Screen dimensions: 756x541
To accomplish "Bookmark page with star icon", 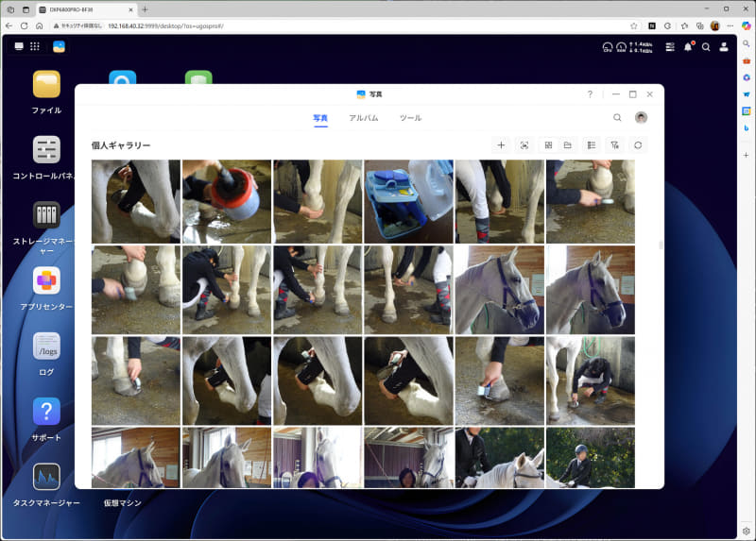I will (x=633, y=26).
